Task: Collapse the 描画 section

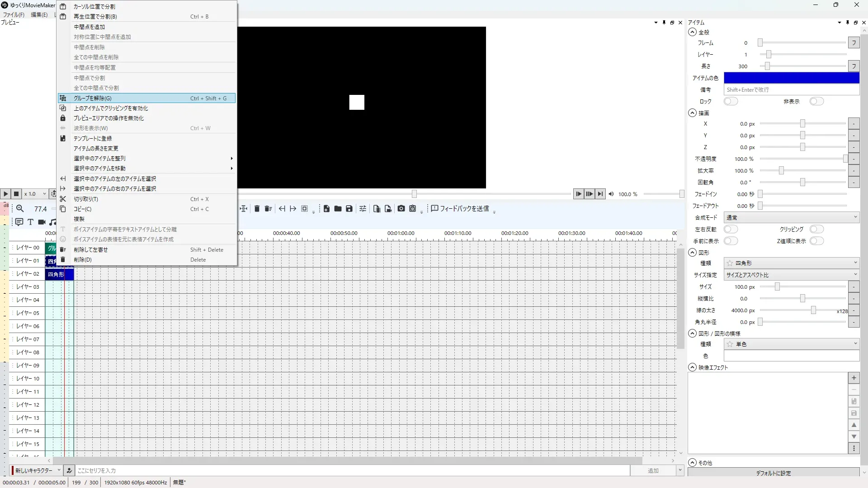Action: click(692, 113)
